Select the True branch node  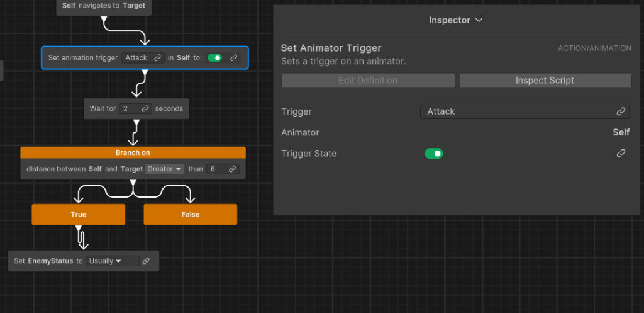coord(79,215)
